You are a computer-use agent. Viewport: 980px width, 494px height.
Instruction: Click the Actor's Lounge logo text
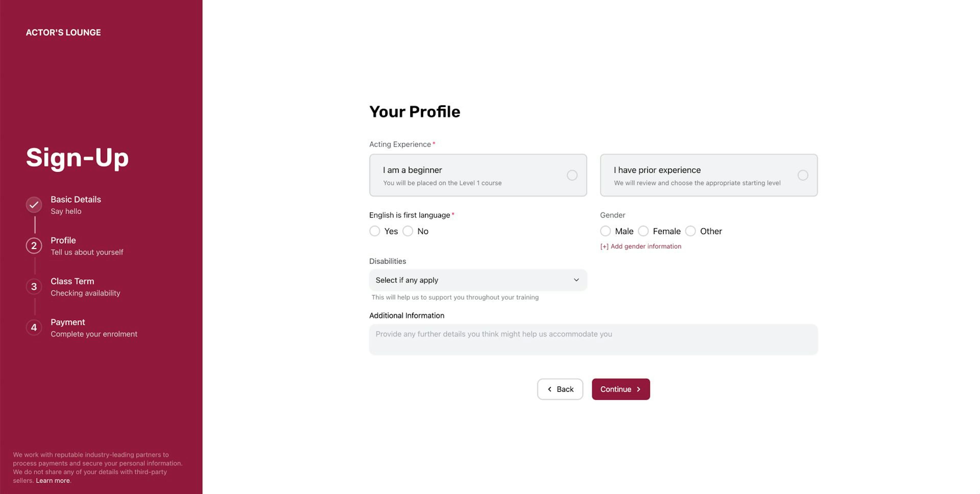[63, 32]
